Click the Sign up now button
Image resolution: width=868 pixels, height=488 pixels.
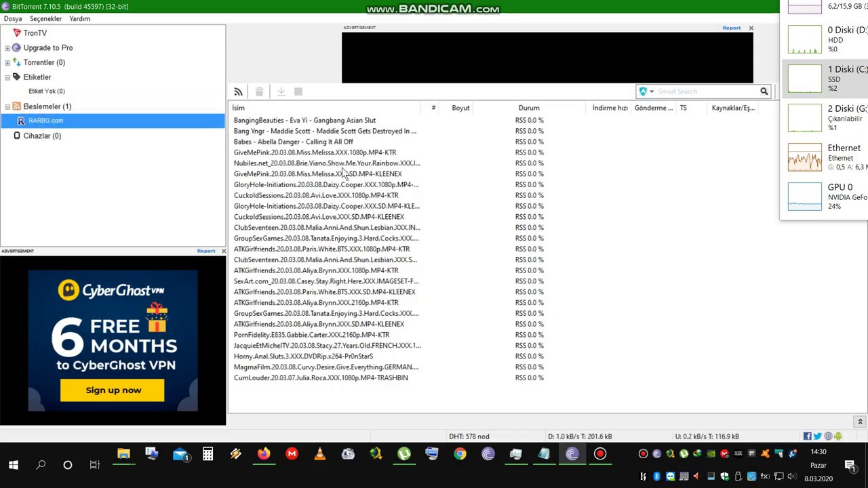point(112,390)
